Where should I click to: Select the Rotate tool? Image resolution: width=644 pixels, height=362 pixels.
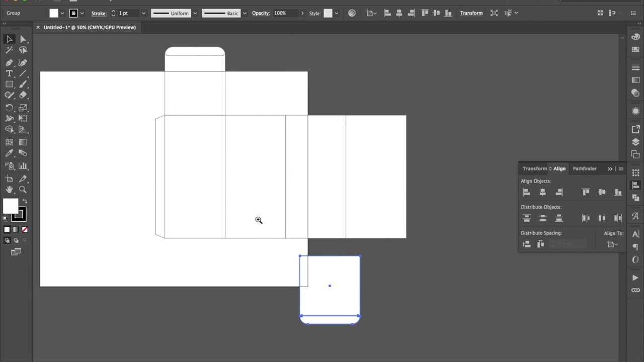(10, 108)
